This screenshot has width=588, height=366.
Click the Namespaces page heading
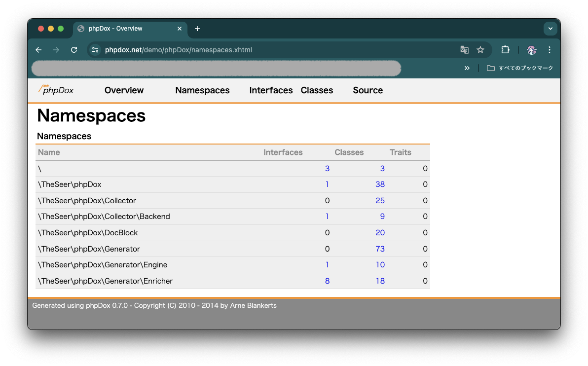click(91, 115)
